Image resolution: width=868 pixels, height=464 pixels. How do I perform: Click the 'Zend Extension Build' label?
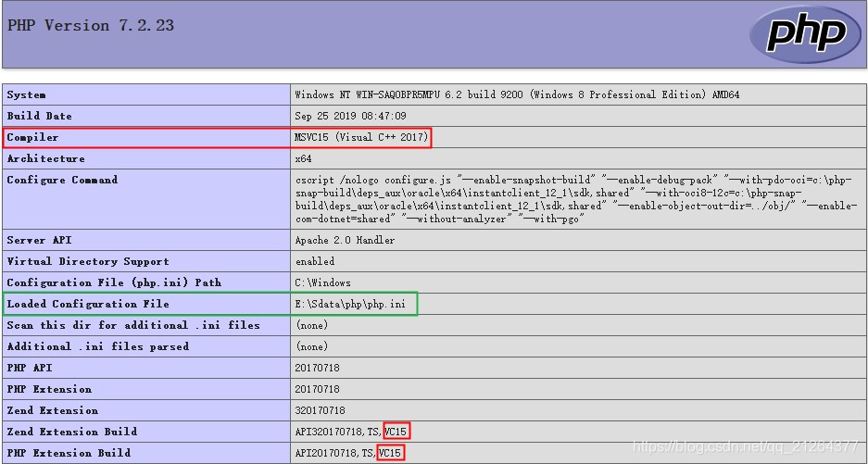click(x=71, y=432)
